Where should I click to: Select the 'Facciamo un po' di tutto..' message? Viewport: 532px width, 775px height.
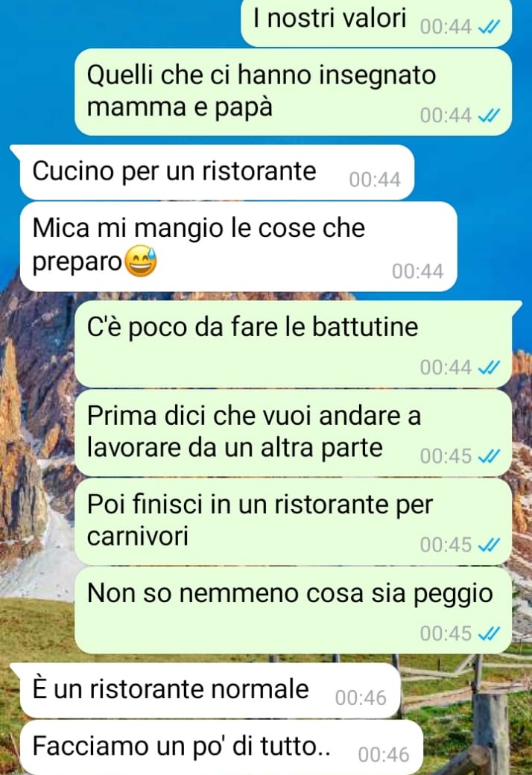click(221, 747)
